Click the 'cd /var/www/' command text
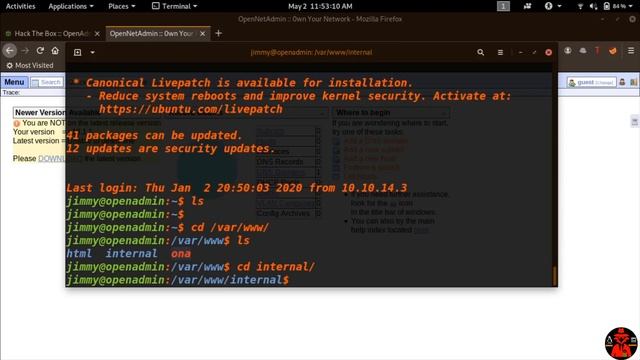 coord(230,227)
